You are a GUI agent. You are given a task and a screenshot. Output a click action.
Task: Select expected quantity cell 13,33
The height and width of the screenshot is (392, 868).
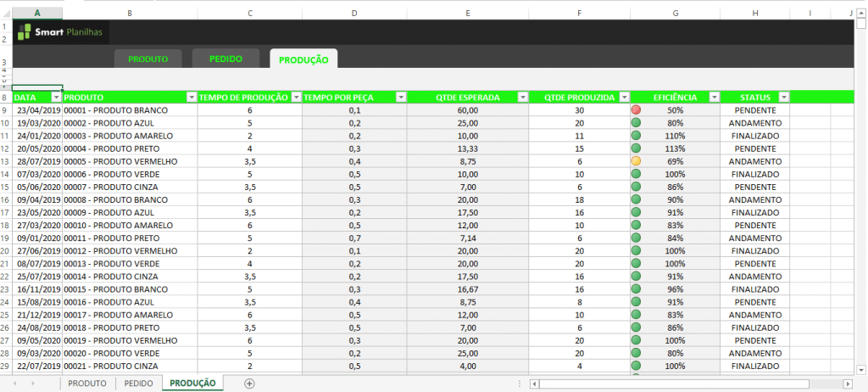click(x=468, y=148)
